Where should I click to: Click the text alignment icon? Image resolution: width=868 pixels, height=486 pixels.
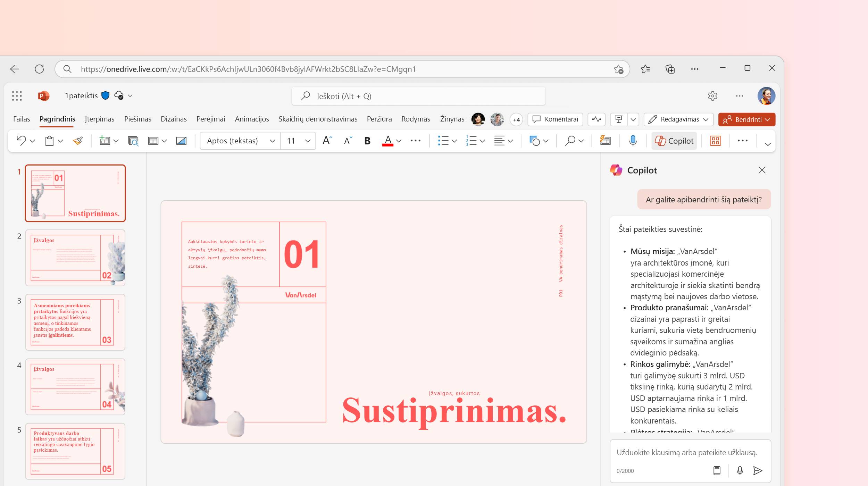coord(499,141)
